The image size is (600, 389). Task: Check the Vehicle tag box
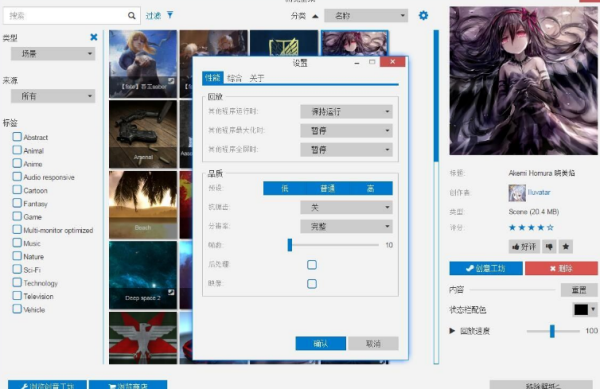pos(17,309)
